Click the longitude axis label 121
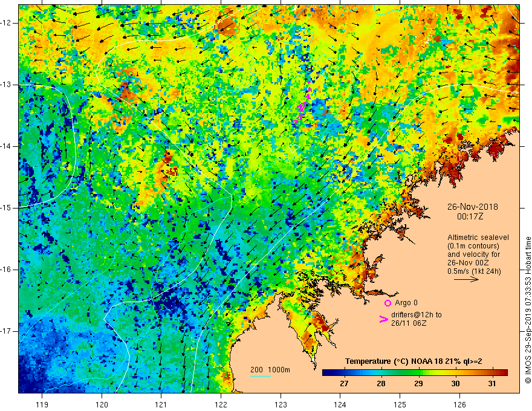Viewport: 532px width, 411px height. coord(161,404)
